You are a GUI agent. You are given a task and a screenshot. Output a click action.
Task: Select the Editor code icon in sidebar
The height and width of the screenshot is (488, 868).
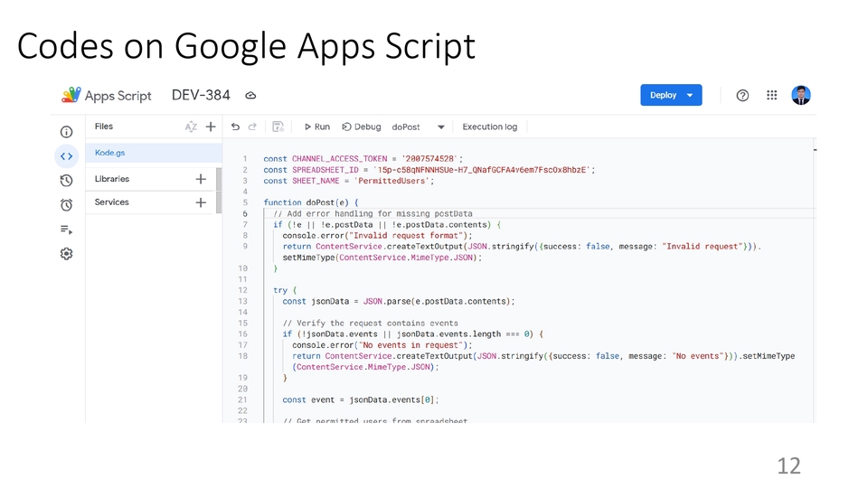[x=66, y=156]
